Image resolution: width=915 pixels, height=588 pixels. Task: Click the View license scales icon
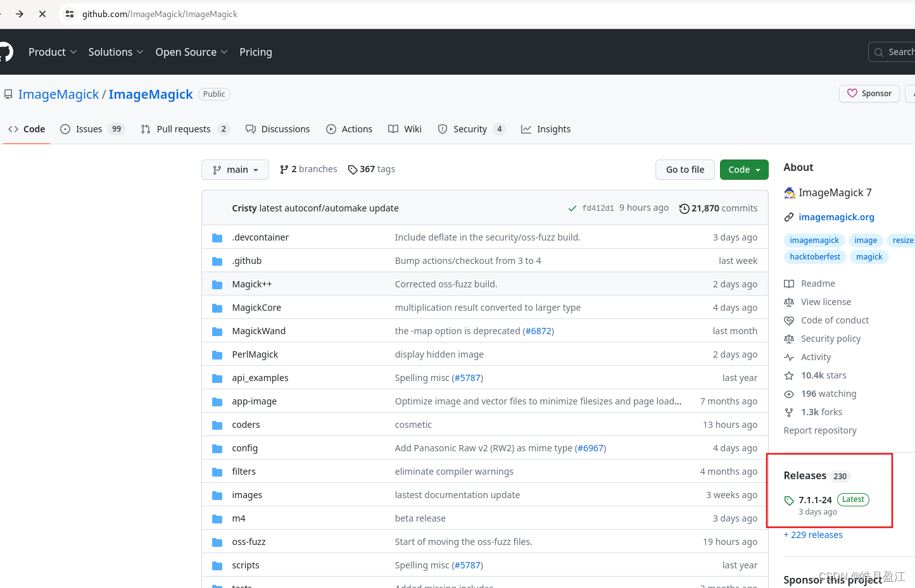(x=789, y=302)
